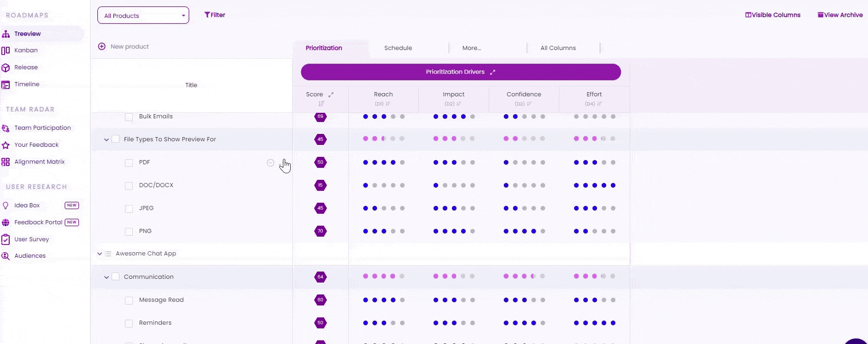Expand the Prioritization Drivers arrows icon

492,72
